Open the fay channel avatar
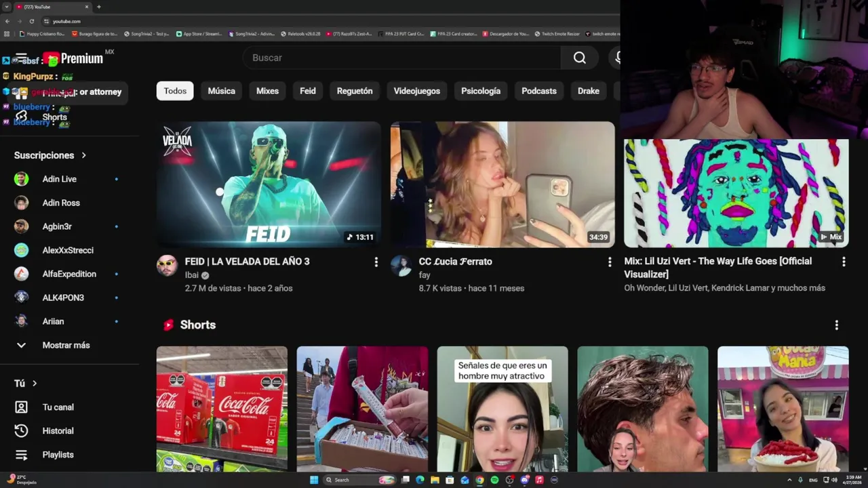Viewport: 868px width, 488px height. pos(401,266)
